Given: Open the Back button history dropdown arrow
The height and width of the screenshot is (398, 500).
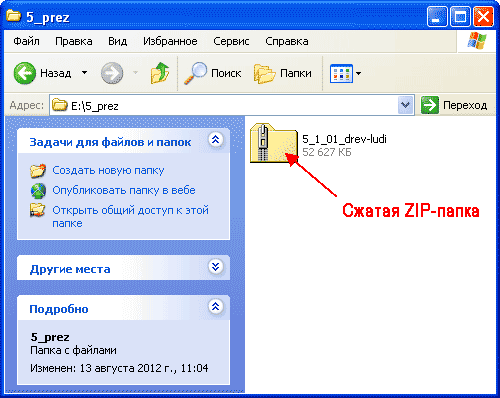Looking at the screenshot, I should click(85, 73).
